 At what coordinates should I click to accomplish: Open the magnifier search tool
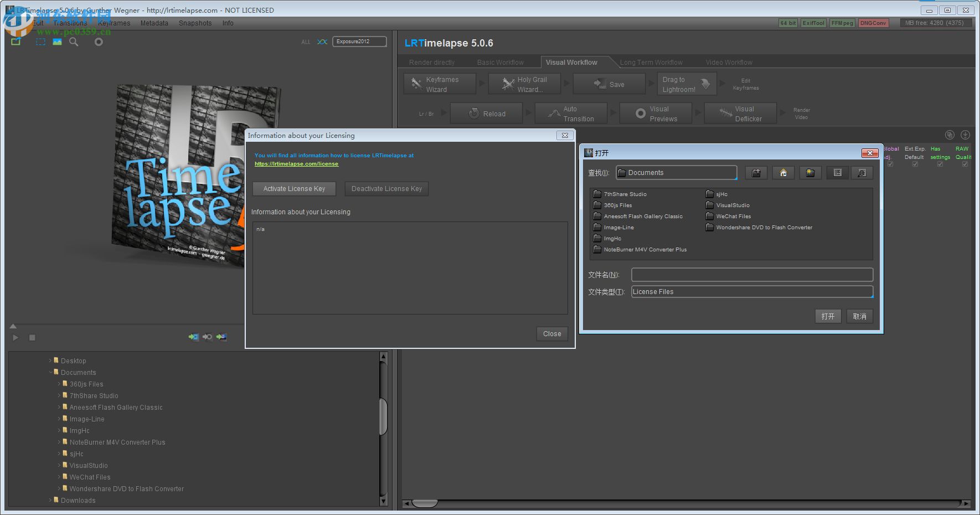tap(74, 42)
